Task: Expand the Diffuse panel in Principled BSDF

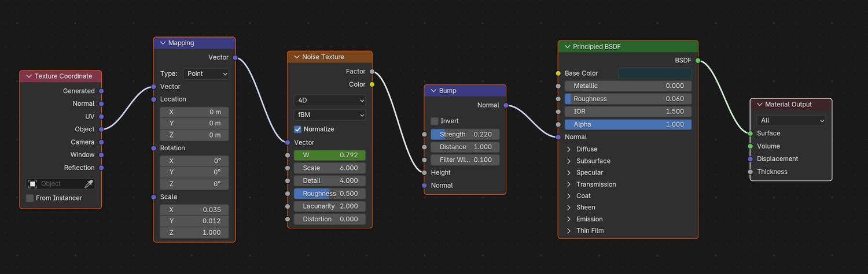Action: [569, 149]
